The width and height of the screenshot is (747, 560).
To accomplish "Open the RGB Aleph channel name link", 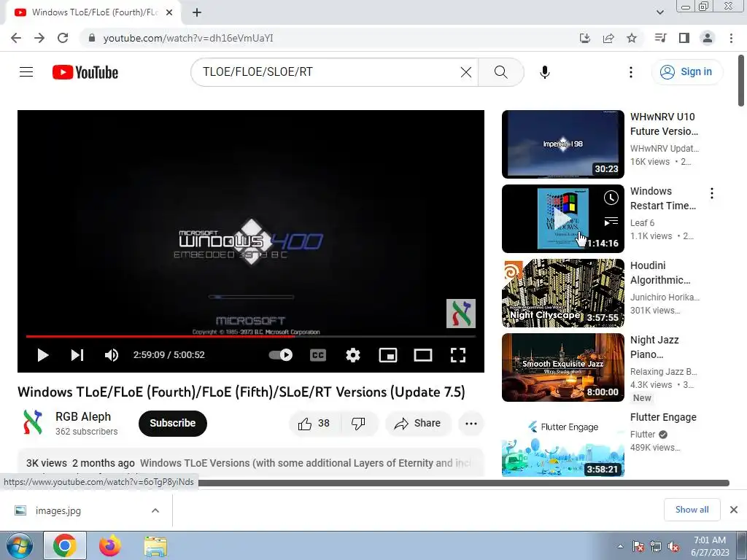I will pyautogui.click(x=83, y=416).
